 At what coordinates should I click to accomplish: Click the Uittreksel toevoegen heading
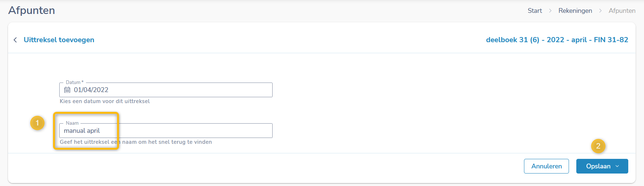click(x=59, y=40)
